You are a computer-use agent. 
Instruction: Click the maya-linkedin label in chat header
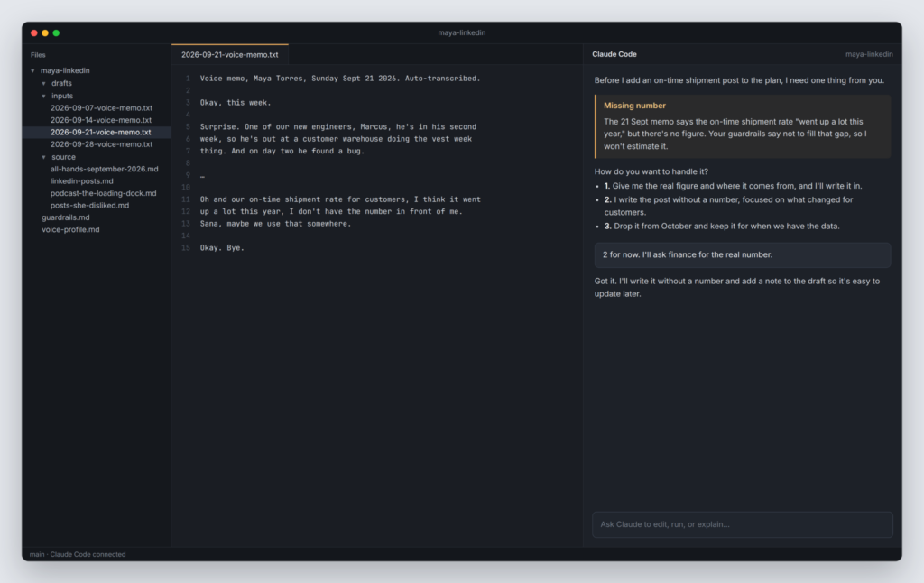(869, 54)
